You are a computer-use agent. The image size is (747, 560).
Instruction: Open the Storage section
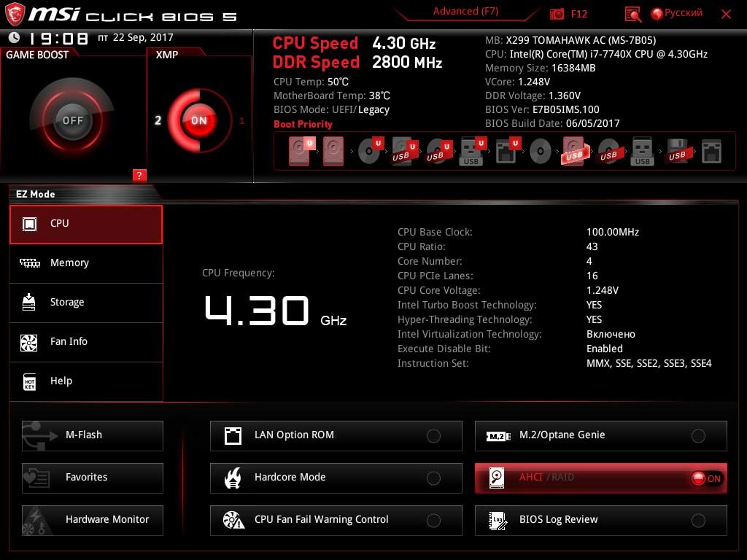point(86,303)
